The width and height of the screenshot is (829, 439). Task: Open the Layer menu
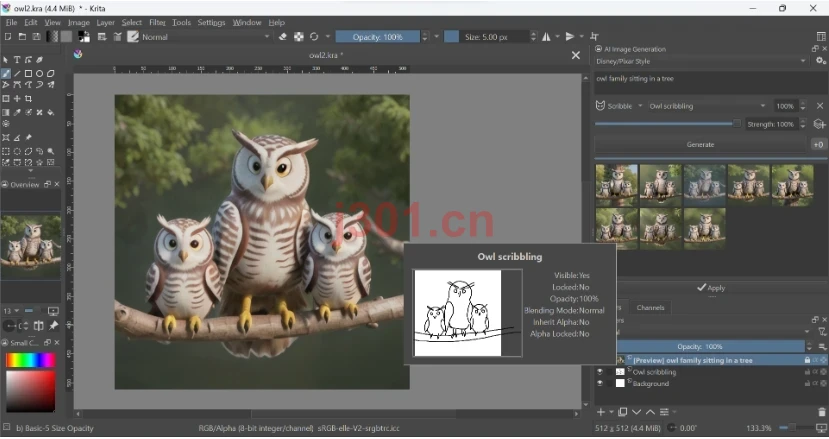(x=105, y=22)
